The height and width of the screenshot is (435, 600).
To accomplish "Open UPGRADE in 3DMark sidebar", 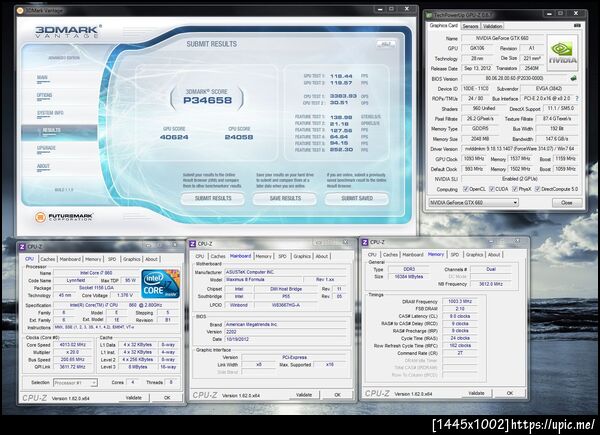I will tap(46, 148).
